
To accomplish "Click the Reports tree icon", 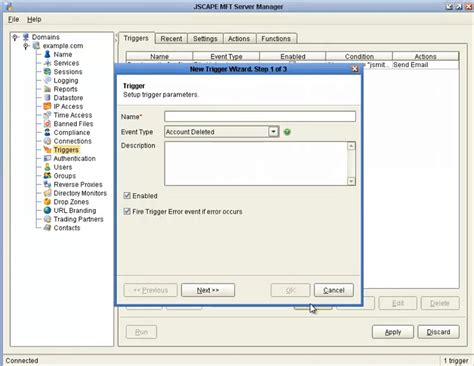I will tap(47, 89).
